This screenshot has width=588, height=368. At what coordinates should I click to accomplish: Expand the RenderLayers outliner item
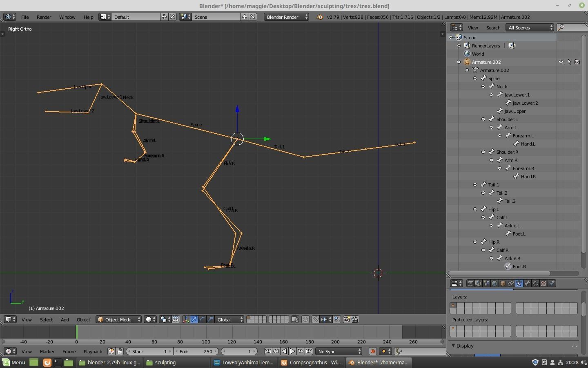pos(459,45)
